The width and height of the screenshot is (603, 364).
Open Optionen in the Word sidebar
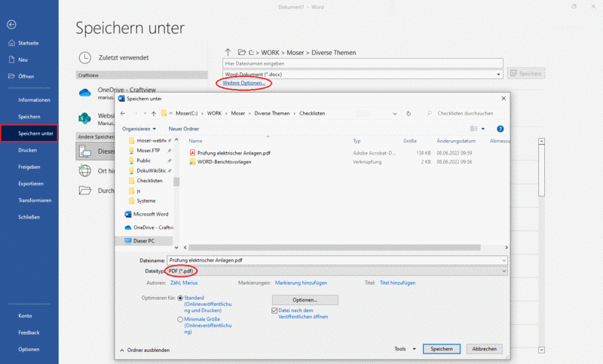pos(29,350)
